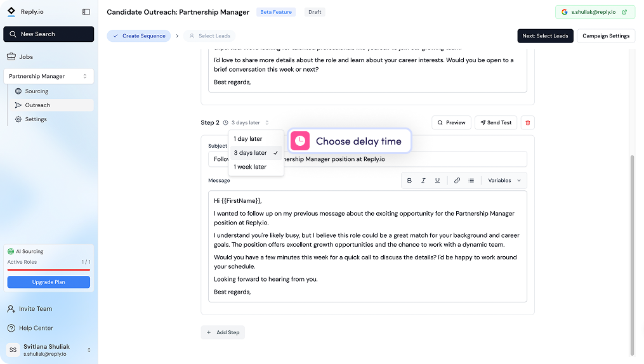Click into the Step 2 message body
The image size is (644, 364).
[x=367, y=246]
